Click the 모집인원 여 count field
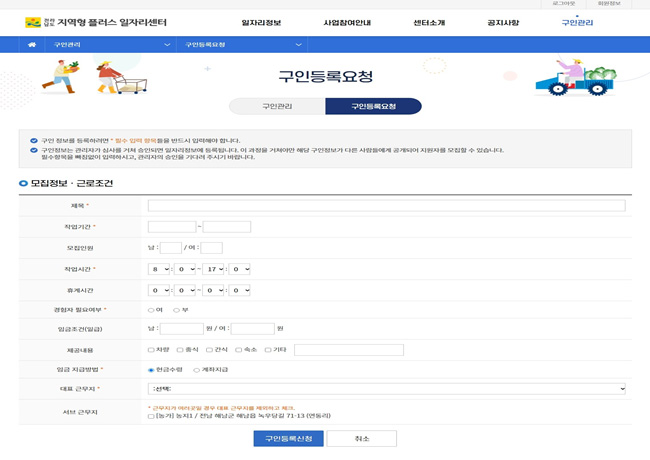This screenshot has height=460, width=650. click(x=211, y=248)
